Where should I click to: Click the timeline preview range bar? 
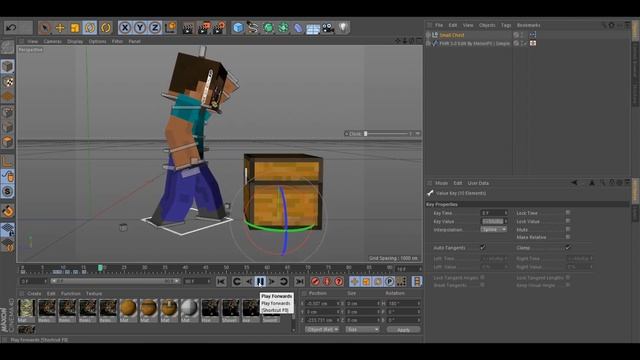(116, 281)
